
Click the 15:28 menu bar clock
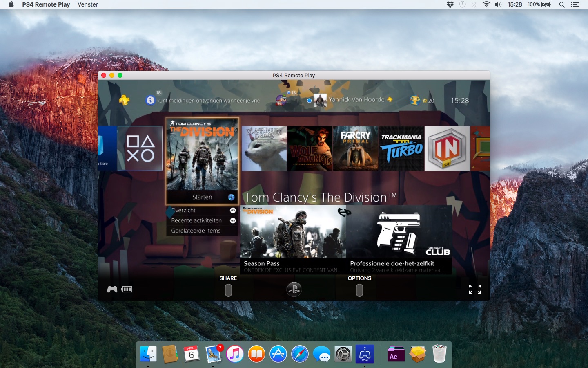515,4
